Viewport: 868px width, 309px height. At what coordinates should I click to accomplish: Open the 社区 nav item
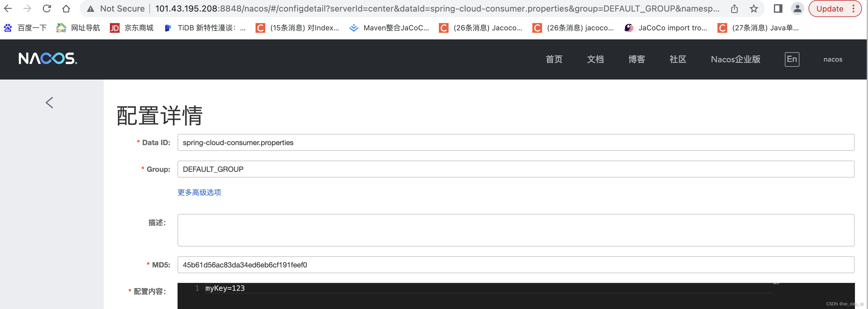tap(678, 59)
